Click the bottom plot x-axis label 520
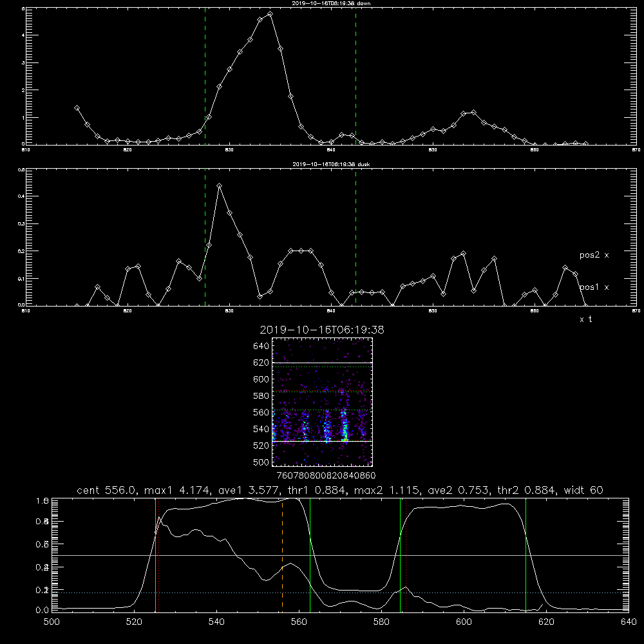This screenshot has height=644, width=644. [134, 622]
